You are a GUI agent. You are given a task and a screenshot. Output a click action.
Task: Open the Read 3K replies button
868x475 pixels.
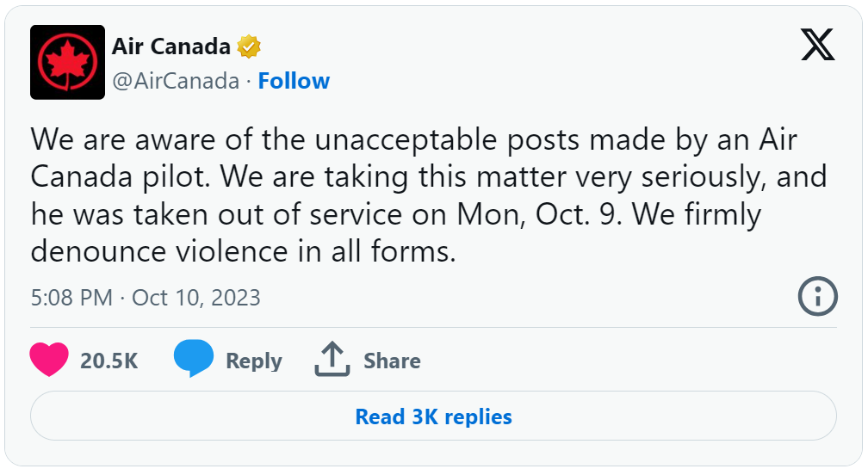[x=433, y=416]
